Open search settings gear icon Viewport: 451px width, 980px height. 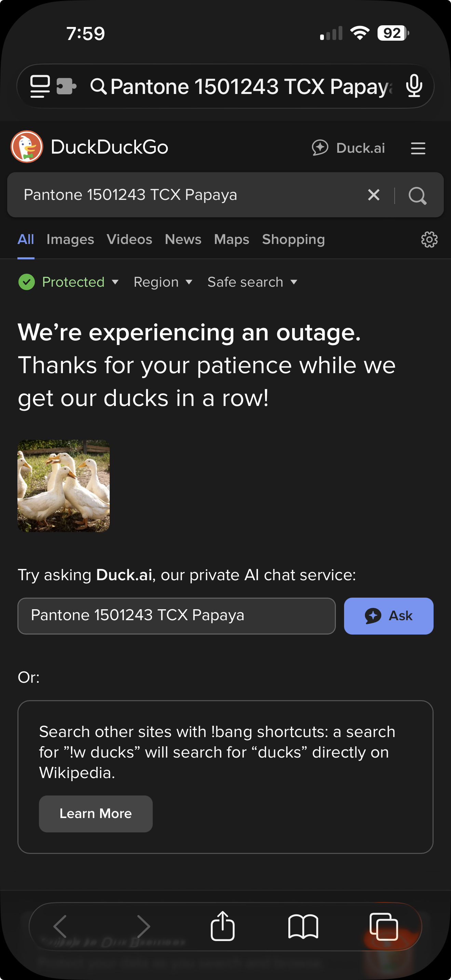(429, 240)
